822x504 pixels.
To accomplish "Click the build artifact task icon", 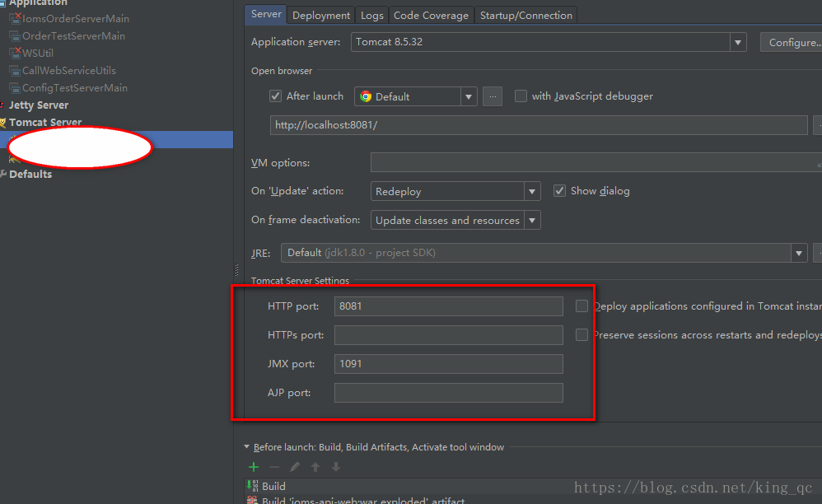I will 253,501.
